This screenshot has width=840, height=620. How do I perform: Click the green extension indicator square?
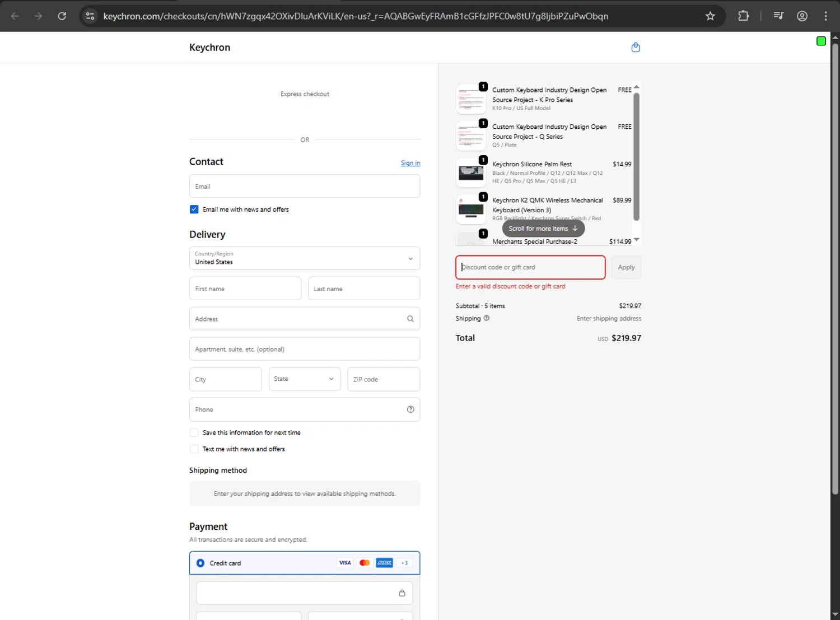coord(821,41)
